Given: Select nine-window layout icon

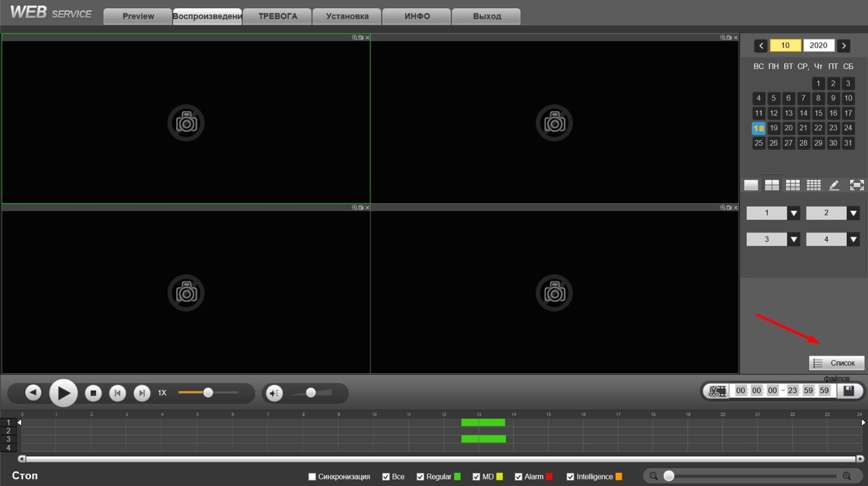Looking at the screenshot, I should pos(792,185).
